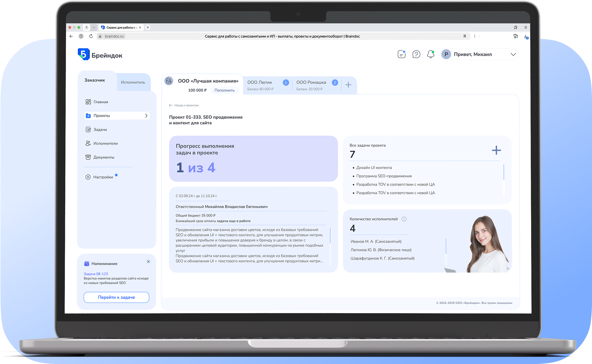Image resolution: width=592 pixels, height=364 pixels.
Task: Click the Напоминание calendar icon
Action: tap(87, 264)
